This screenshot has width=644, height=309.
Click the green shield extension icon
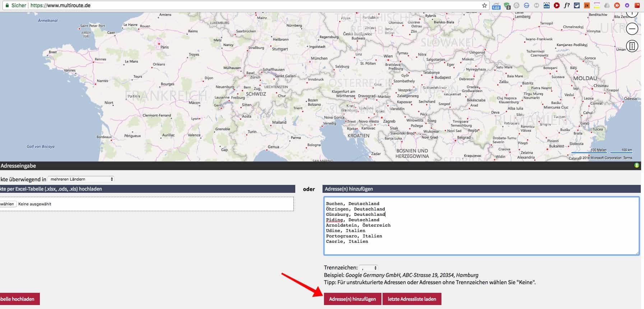tap(507, 6)
